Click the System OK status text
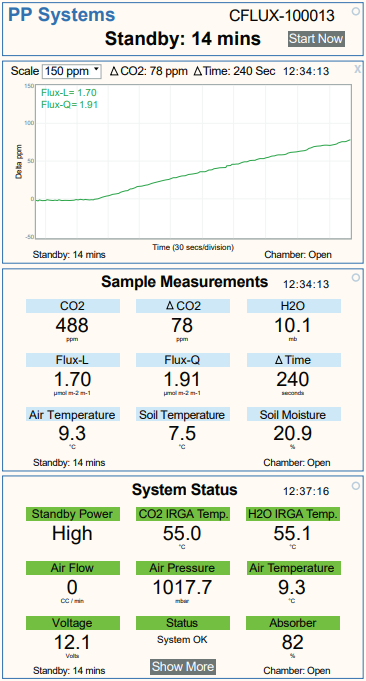Viewport: 366px width, 681px height. [182, 639]
